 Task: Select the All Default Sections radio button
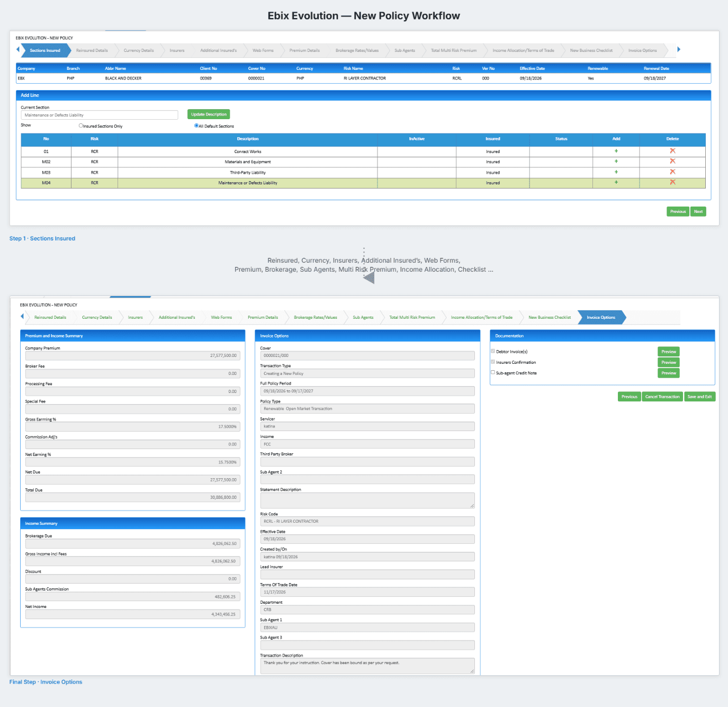[196, 126]
